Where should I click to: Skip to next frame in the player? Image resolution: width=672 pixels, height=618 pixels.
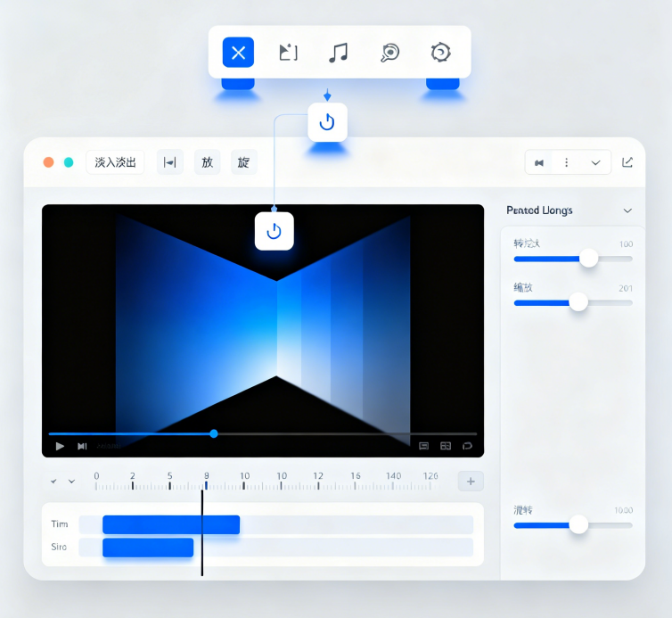coord(82,446)
